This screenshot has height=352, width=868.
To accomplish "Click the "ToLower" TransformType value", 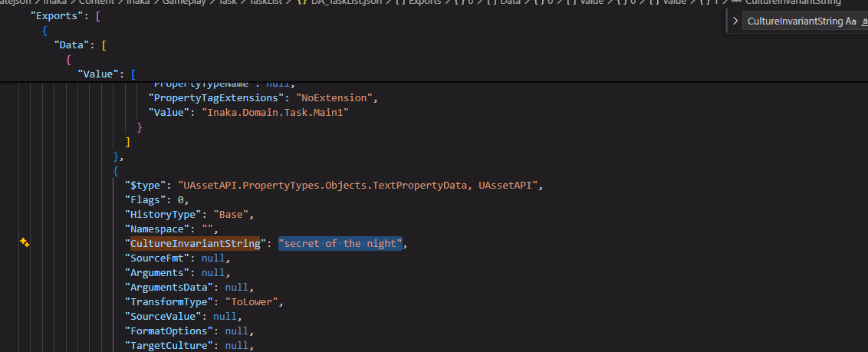I will [253, 302].
